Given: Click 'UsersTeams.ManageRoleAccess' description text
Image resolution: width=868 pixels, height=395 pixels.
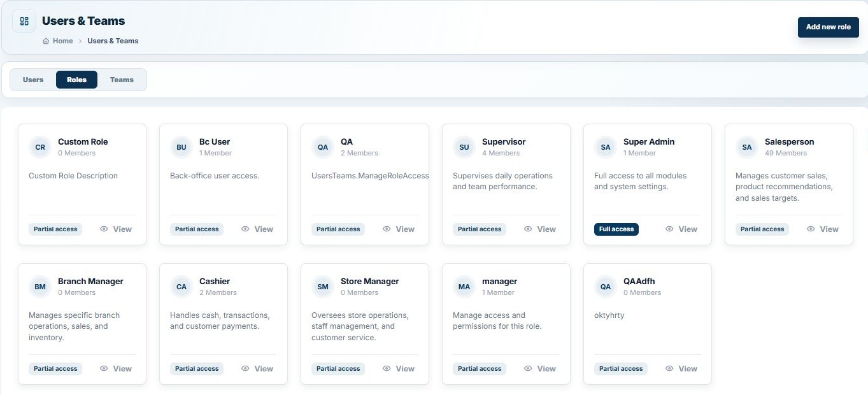Looking at the screenshot, I should click(x=370, y=176).
